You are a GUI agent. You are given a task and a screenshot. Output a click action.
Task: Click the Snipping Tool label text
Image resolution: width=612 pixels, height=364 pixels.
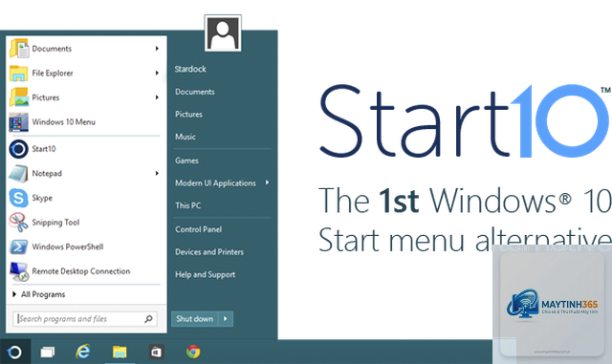point(55,223)
